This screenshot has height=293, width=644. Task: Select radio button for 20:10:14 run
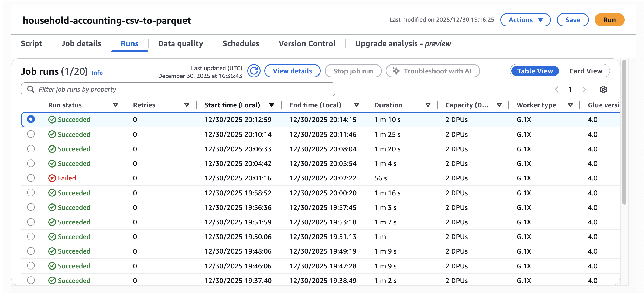(x=31, y=134)
